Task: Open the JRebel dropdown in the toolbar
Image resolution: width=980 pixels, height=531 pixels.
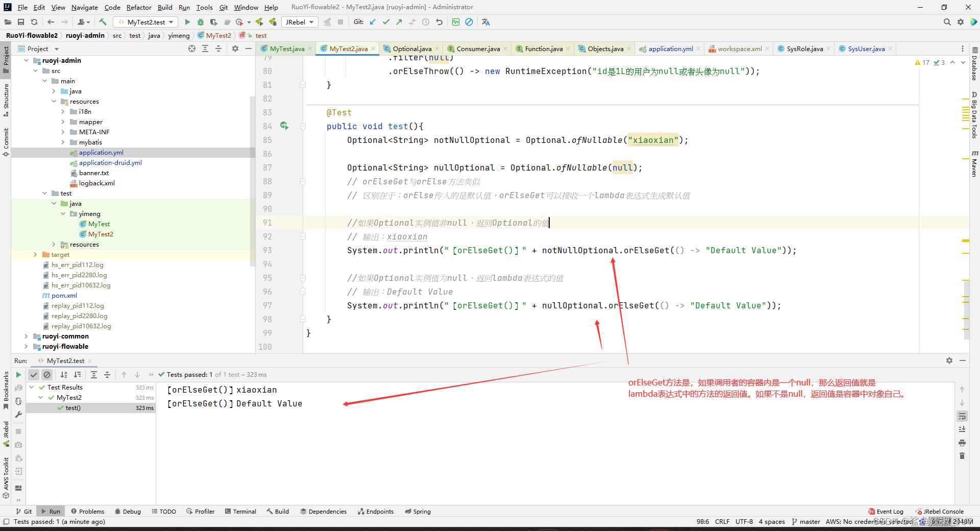Action: coord(300,22)
